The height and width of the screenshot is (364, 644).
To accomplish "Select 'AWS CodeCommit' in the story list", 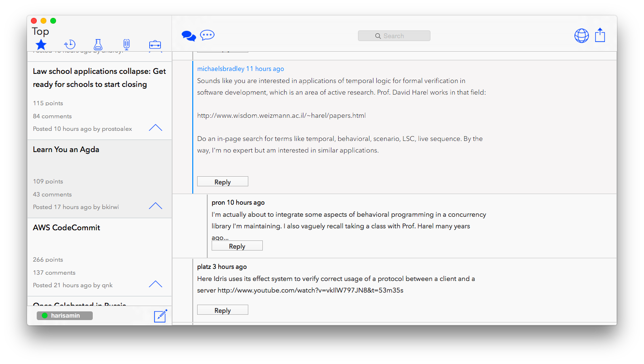I will pos(66,227).
